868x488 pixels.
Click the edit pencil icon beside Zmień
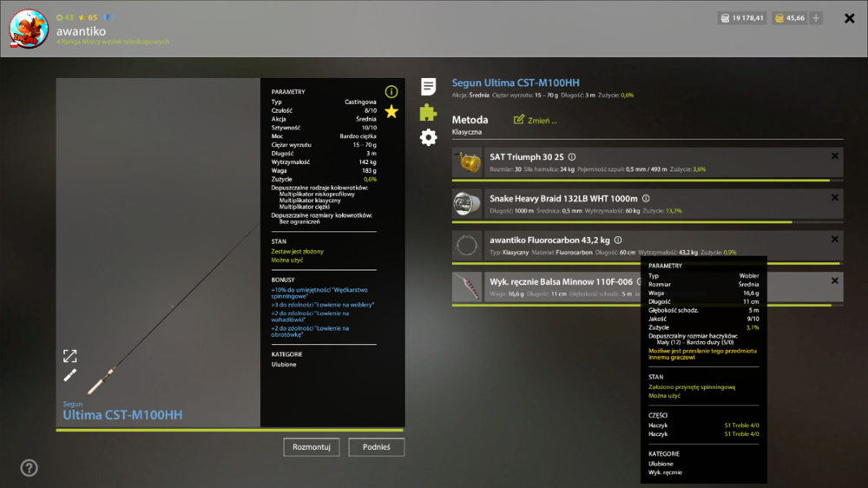pos(519,120)
